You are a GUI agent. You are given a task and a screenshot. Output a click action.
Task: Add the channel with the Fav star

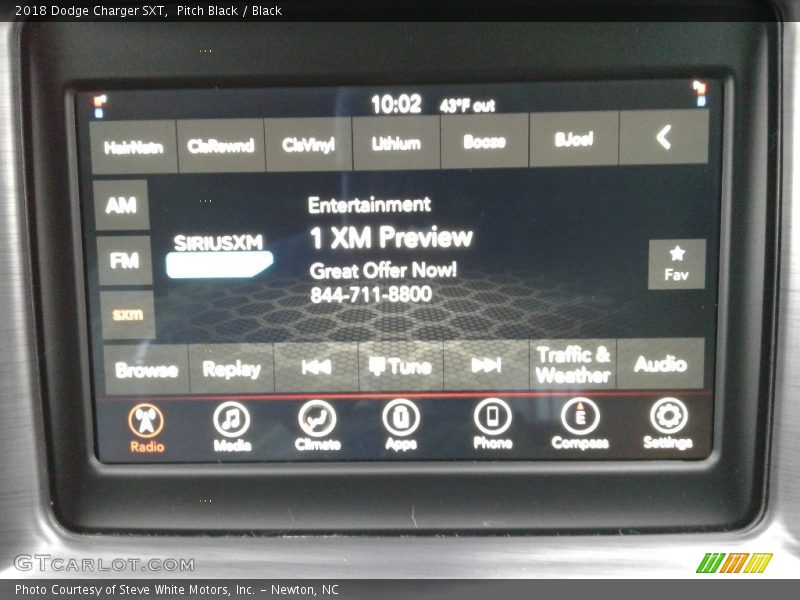(677, 264)
